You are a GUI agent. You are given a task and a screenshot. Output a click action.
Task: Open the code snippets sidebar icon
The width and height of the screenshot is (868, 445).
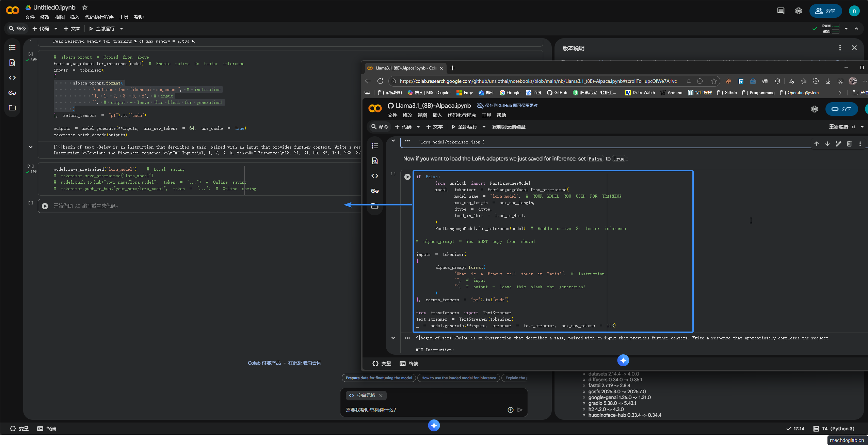[12, 78]
